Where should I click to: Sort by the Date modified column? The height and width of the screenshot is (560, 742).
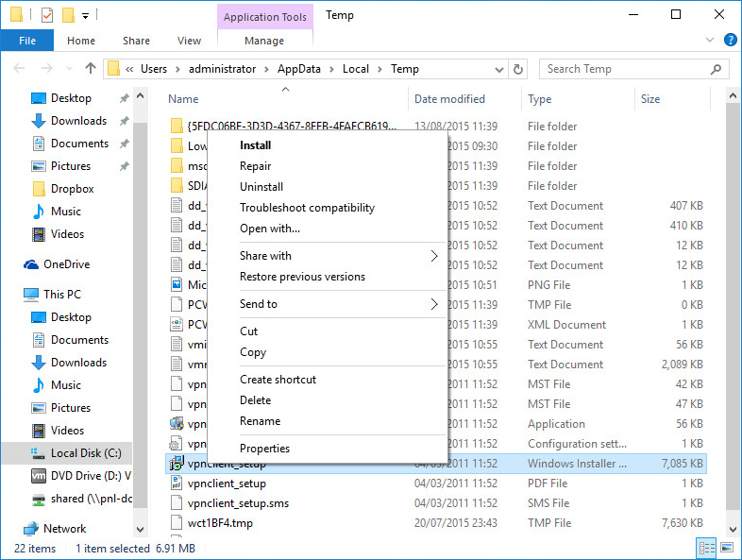tap(449, 99)
